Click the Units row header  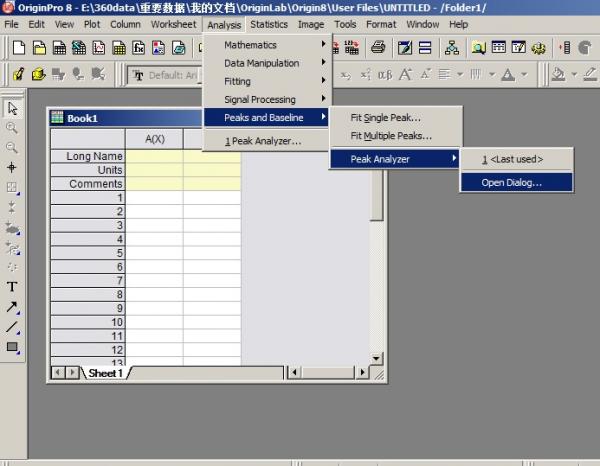click(88, 170)
